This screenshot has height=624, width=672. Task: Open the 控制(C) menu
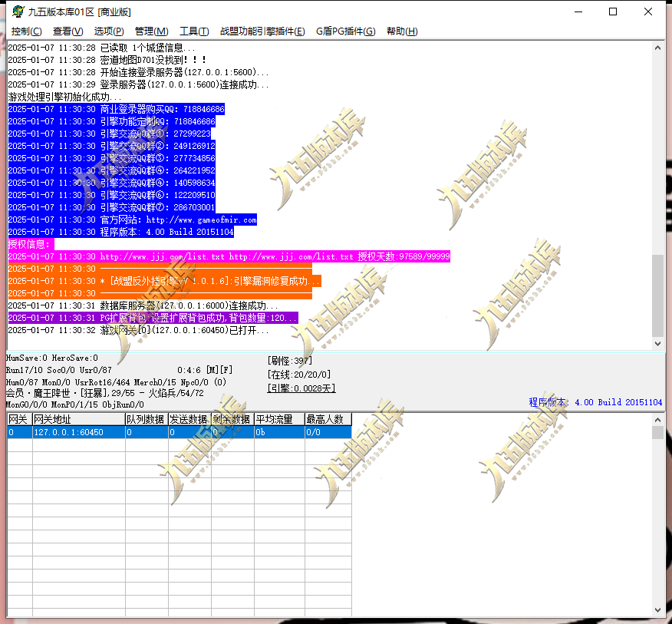click(27, 31)
